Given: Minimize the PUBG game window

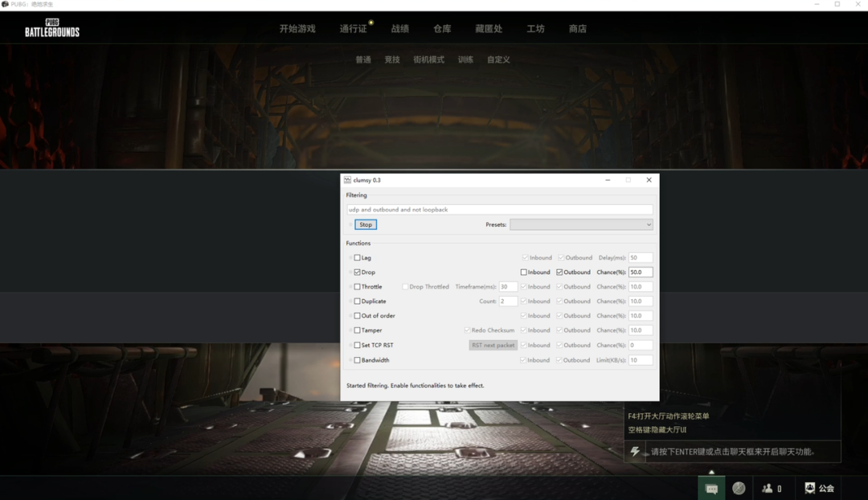Looking at the screenshot, I should (x=817, y=5).
